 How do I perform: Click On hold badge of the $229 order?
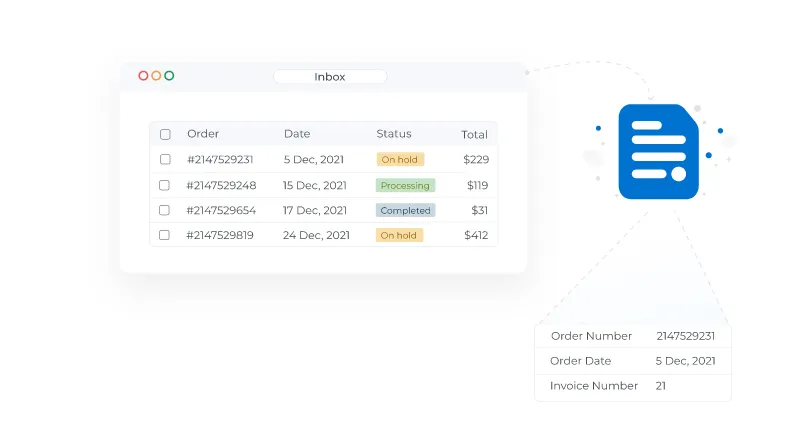(x=400, y=159)
